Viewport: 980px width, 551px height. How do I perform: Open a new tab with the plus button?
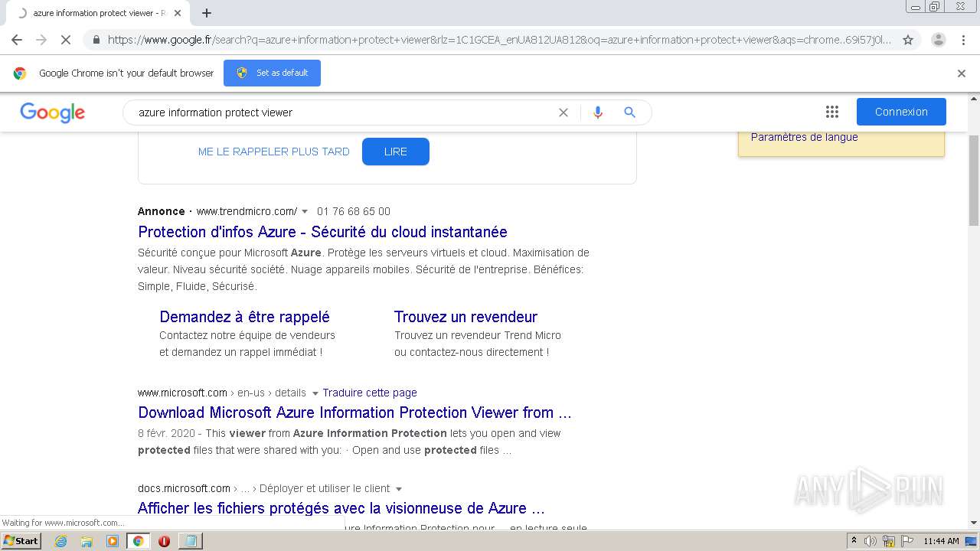(x=207, y=13)
